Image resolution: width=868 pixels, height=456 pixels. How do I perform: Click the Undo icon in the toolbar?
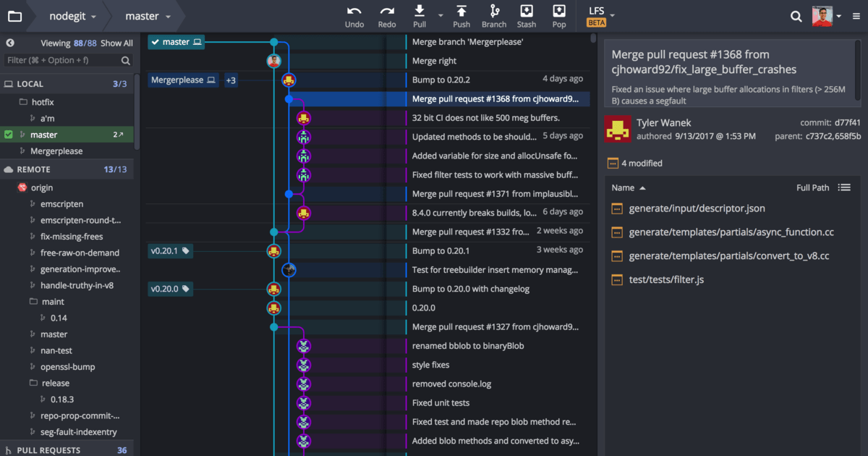(x=354, y=13)
